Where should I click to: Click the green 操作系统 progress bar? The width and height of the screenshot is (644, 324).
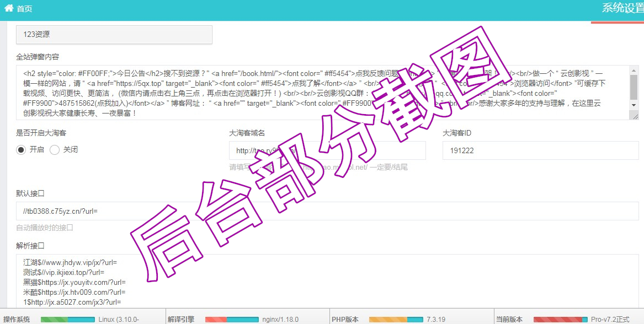click(67, 320)
